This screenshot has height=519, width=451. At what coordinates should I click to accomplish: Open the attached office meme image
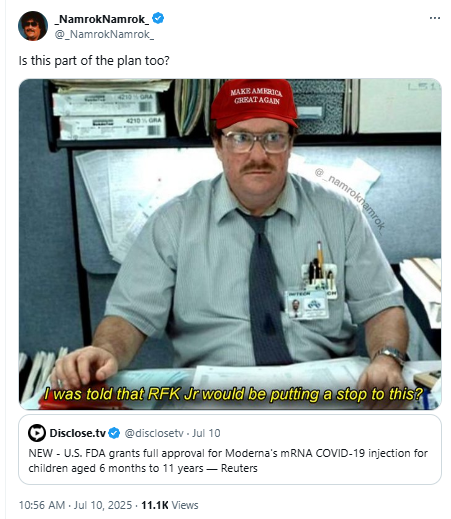coord(230,244)
